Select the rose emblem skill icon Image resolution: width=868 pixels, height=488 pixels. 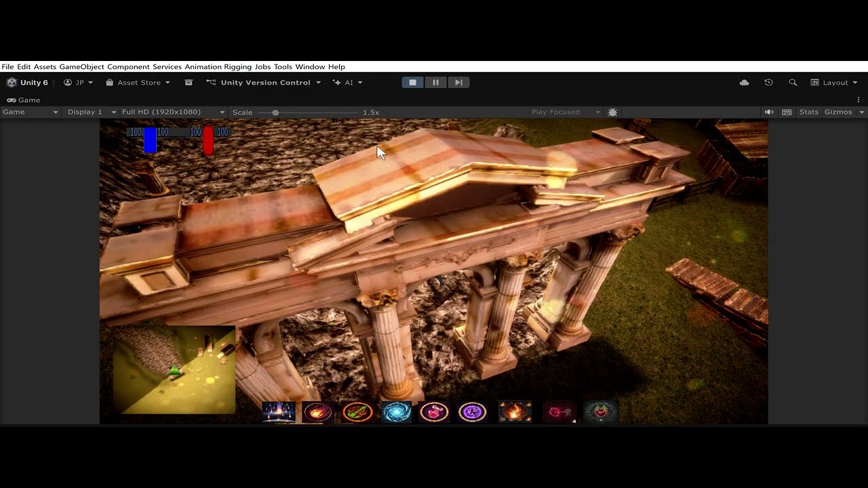(601, 411)
